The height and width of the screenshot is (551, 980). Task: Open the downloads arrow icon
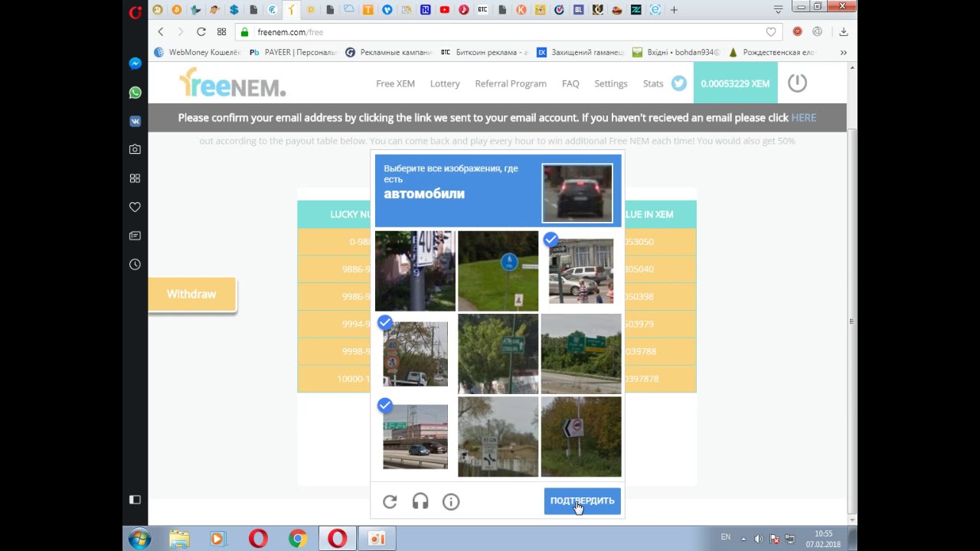pos(843,32)
